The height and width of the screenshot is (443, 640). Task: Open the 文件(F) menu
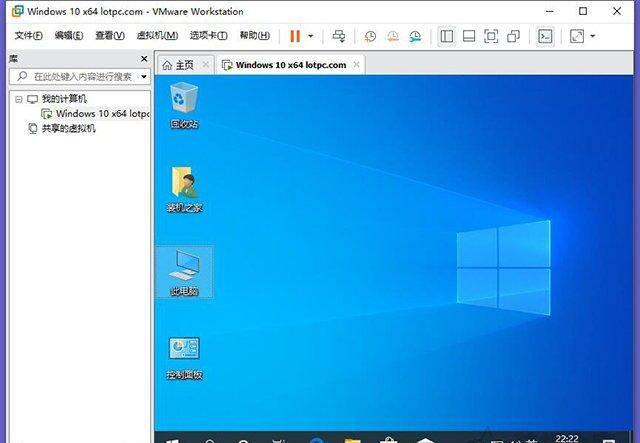click(28, 36)
